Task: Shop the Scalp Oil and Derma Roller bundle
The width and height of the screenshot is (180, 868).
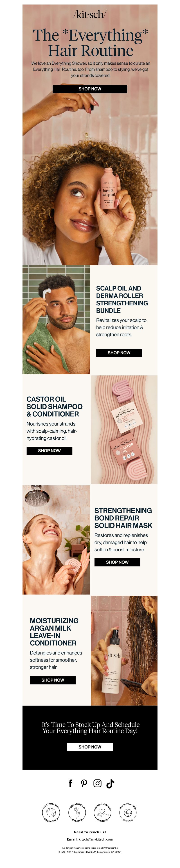Action: point(119,353)
